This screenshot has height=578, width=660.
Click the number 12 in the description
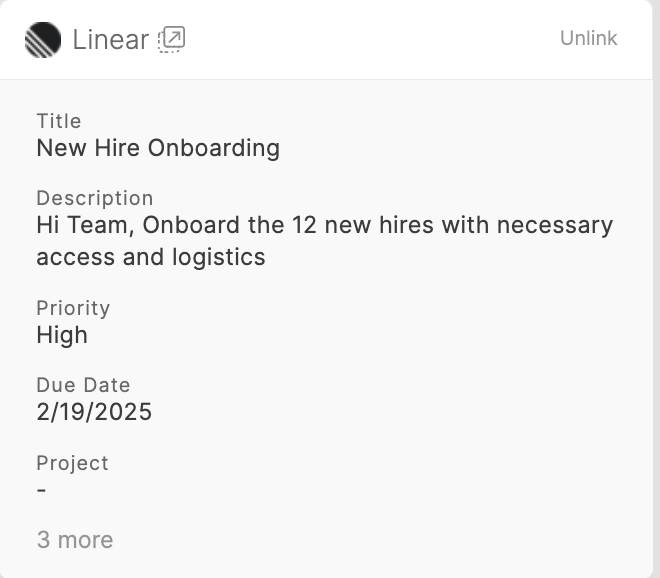point(304,225)
